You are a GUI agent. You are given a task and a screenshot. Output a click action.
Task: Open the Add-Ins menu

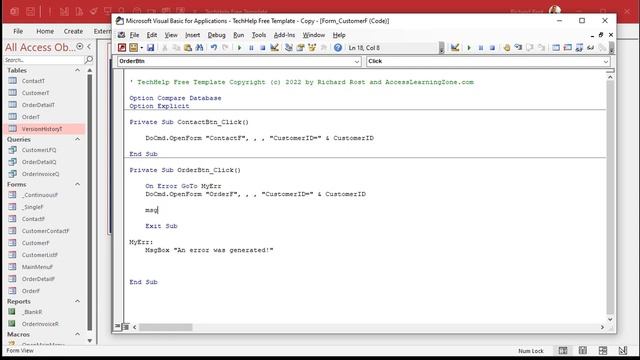pyautogui.click(x=284, y=35)
